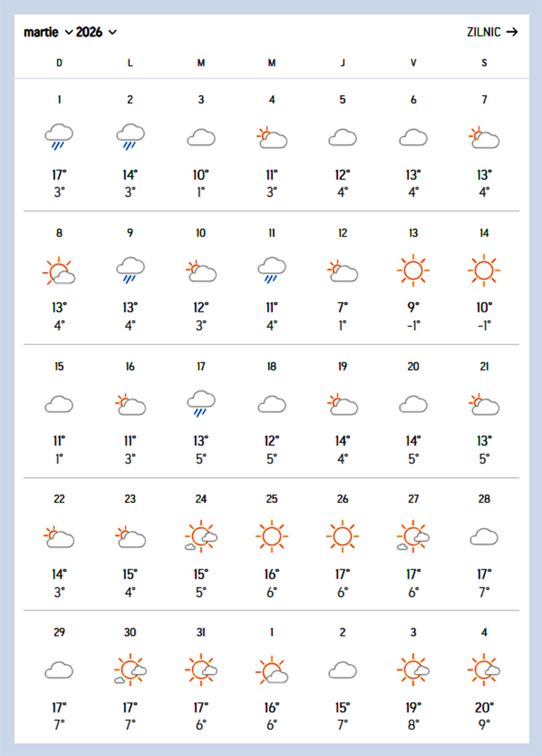Click the sun icon on April 4
This screenshot has height=756, width=542.
484,670
